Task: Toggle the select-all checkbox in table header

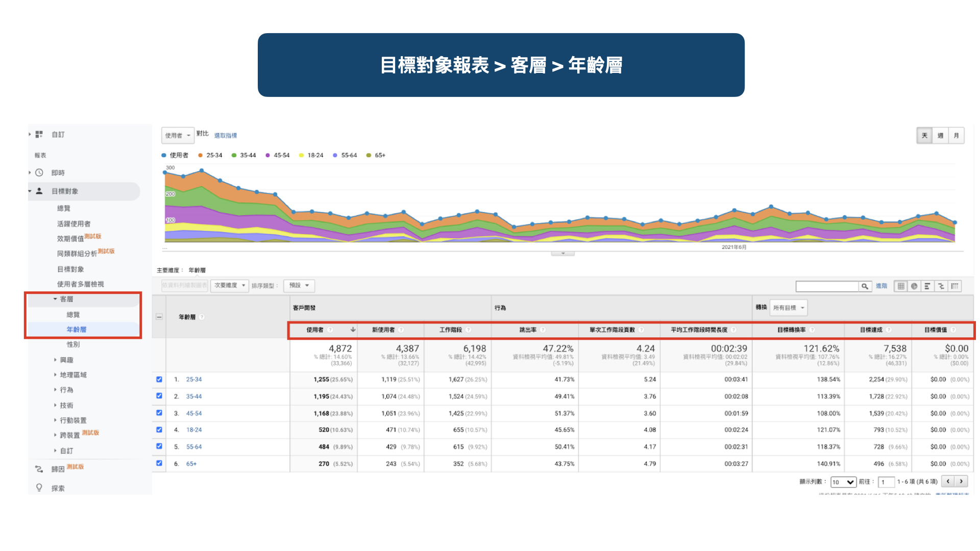Action: 159,316
